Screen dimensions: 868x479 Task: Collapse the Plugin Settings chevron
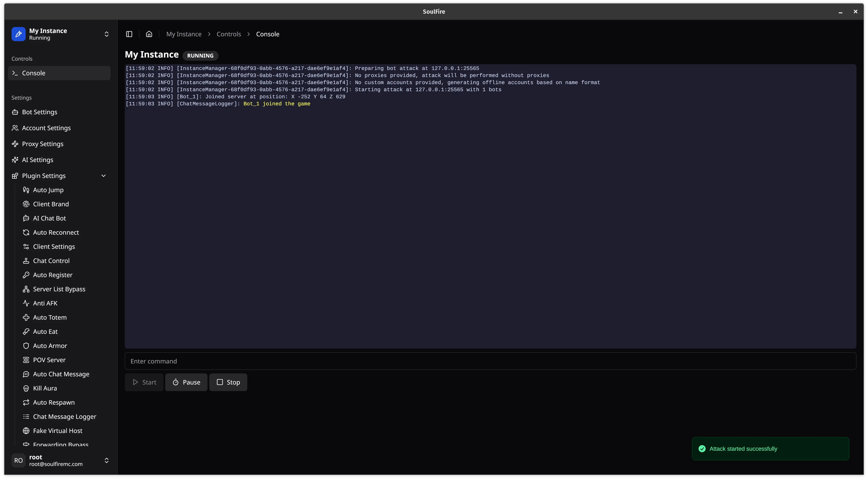(104, 176)
